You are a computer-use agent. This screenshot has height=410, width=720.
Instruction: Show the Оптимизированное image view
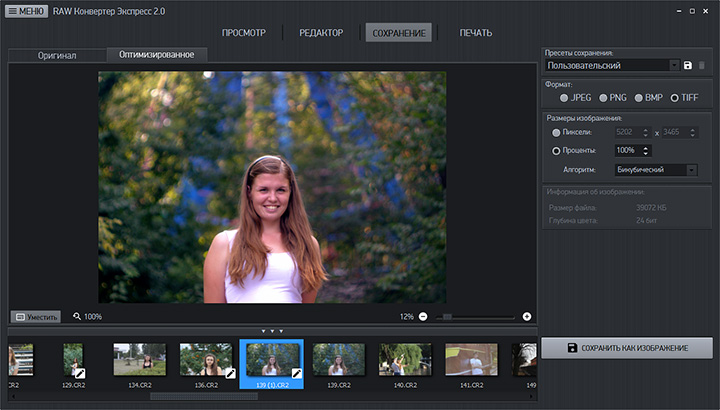[x=157, y=54]
